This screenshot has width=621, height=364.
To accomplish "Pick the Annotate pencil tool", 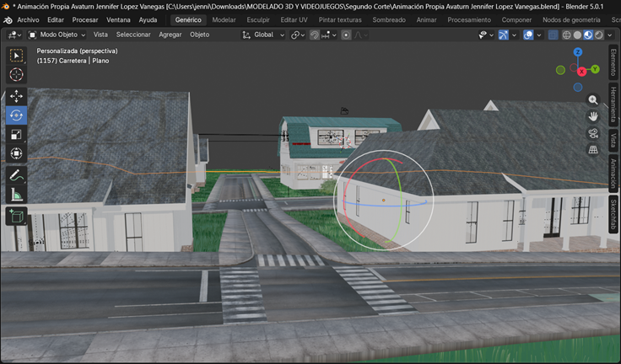I will click(x=16, y=175).
